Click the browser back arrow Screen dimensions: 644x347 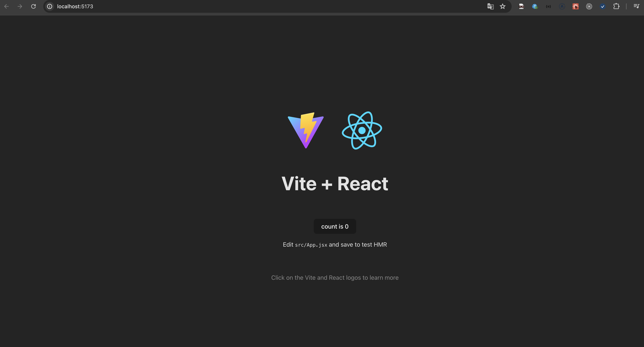[x=7, y=7]
